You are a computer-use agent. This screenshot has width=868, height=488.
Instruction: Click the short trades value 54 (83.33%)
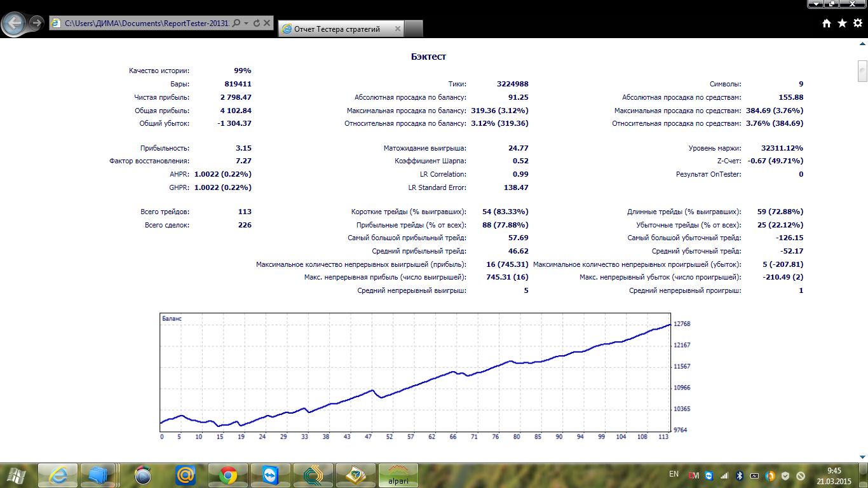coord(506,212)
